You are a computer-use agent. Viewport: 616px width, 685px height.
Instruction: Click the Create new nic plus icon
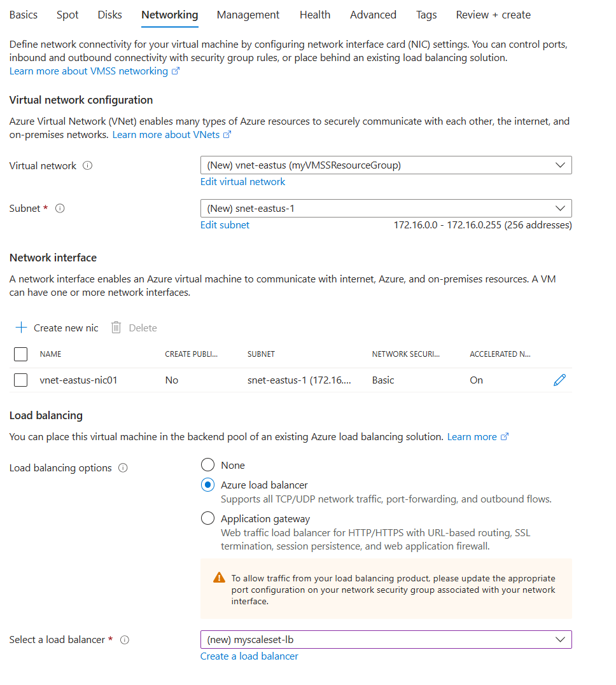click(21, 328)
